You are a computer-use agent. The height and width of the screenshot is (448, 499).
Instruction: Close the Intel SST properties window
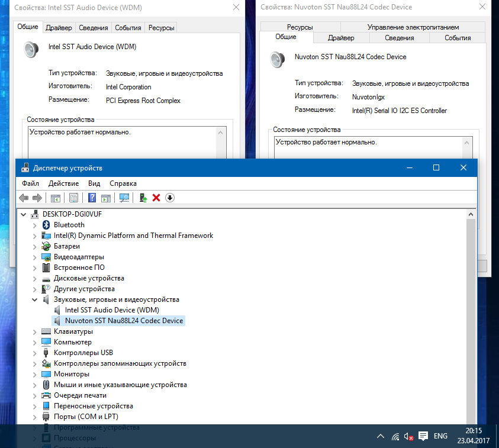(x=236, y=7)
